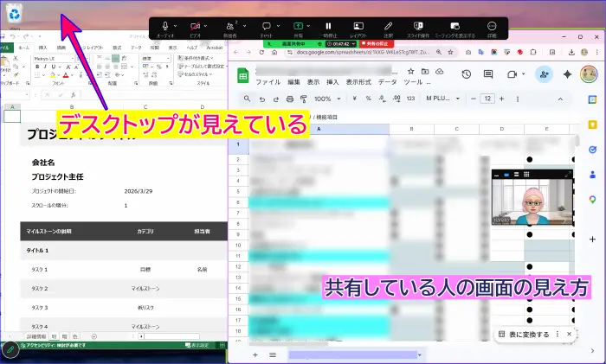This screenshot has height=364, width=606.
Task: Open the M PLU font dropdown
Action: point(443,99)
